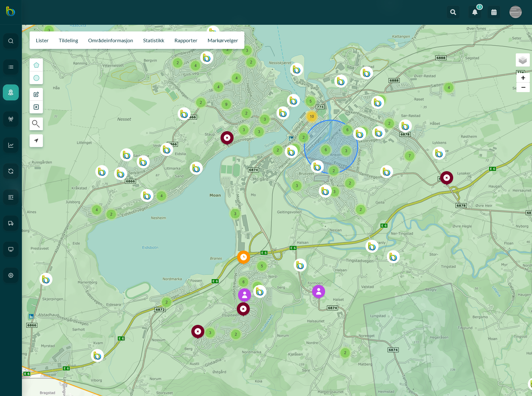
Task: Click the orange clock marker near Branes
Action: tap(243, 258)
